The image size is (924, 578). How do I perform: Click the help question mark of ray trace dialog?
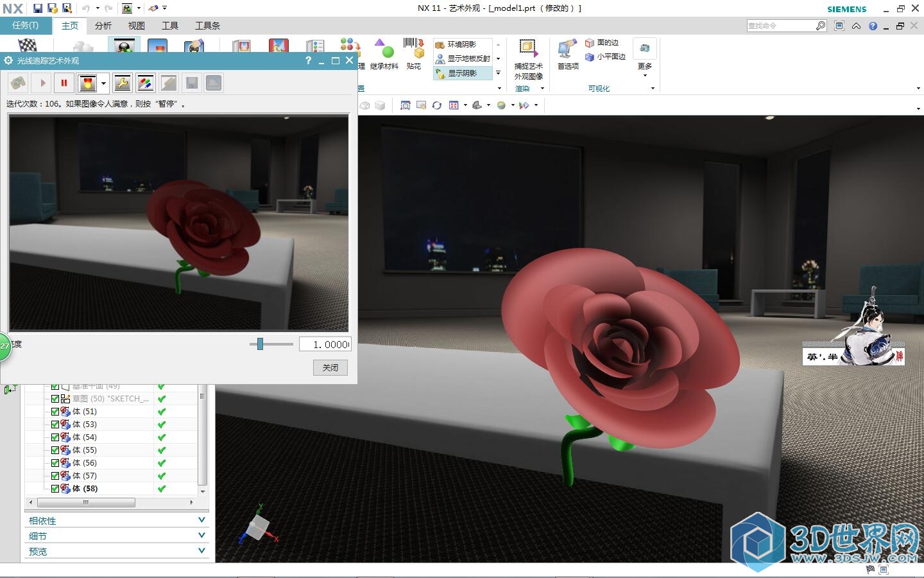(x=309, y=60)
